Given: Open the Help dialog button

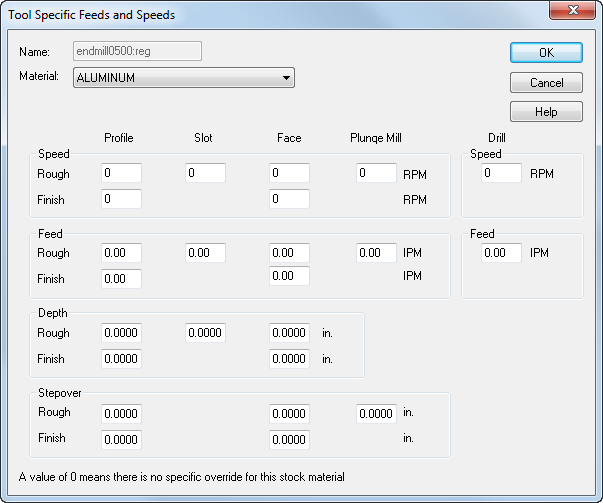Looking at the screenshot, I should tap(546, 112).
